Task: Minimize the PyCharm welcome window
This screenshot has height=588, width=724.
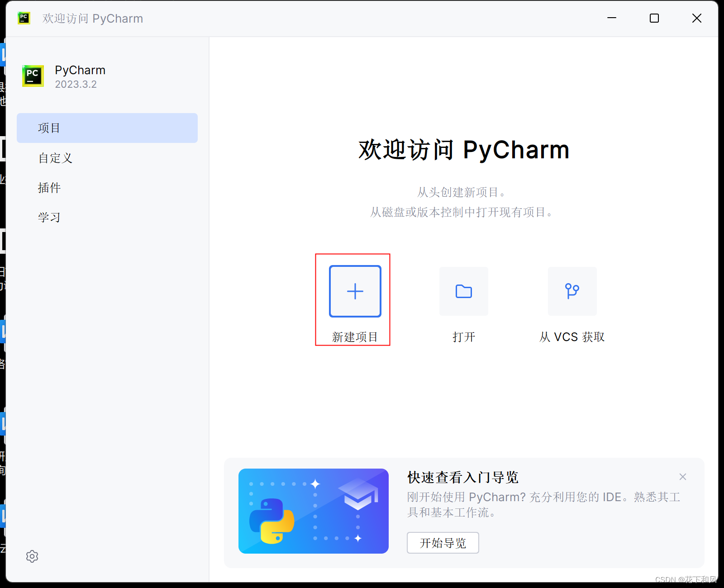Action: click(x=612, y=18)
